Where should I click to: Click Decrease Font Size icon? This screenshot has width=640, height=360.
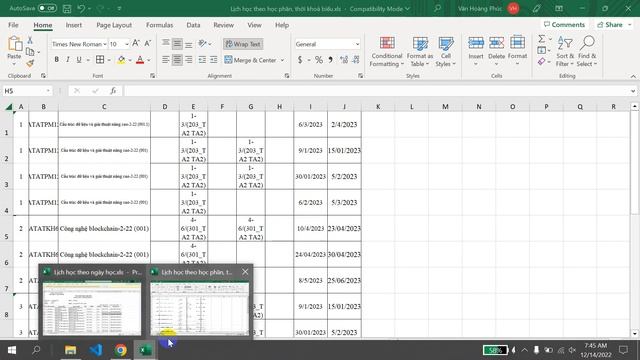pos(147,44)
